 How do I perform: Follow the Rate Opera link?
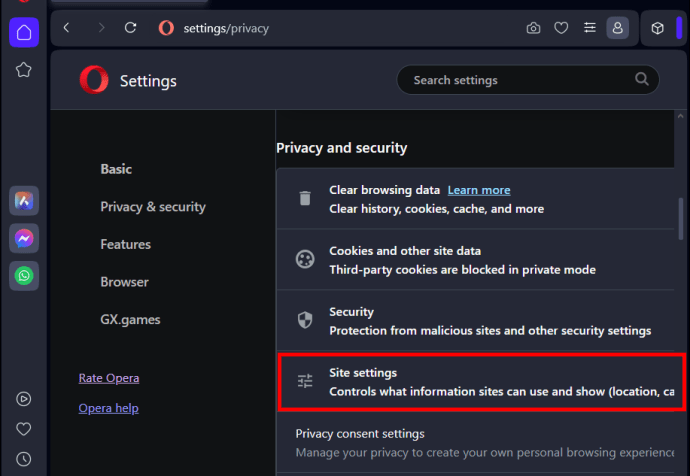109,378
